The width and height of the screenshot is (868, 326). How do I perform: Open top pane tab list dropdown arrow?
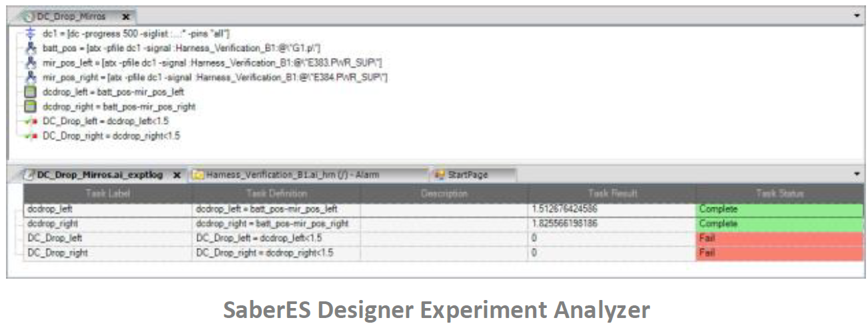coord(857,15)
